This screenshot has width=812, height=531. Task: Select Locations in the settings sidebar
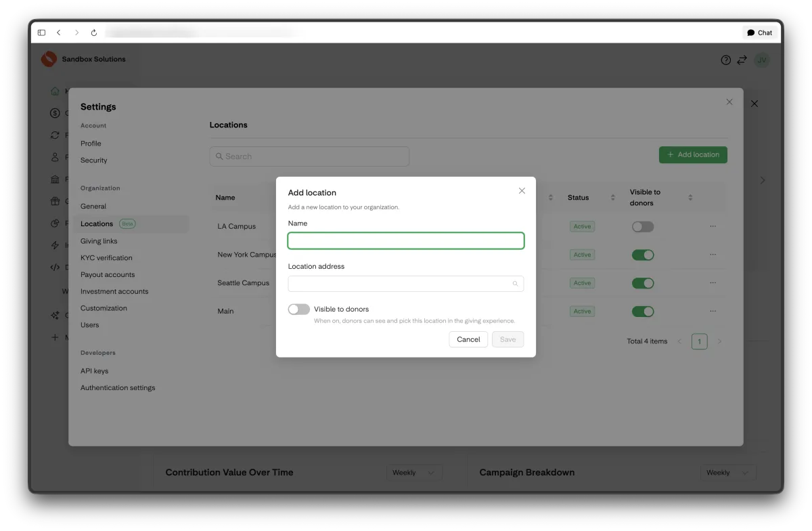tap(131, 224)
